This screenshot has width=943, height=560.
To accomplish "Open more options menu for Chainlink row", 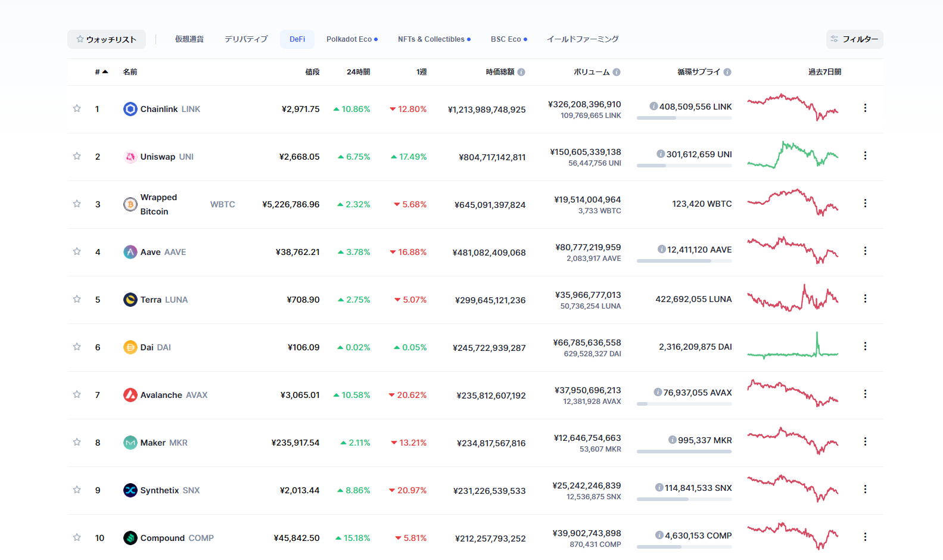I will point(865,108).
